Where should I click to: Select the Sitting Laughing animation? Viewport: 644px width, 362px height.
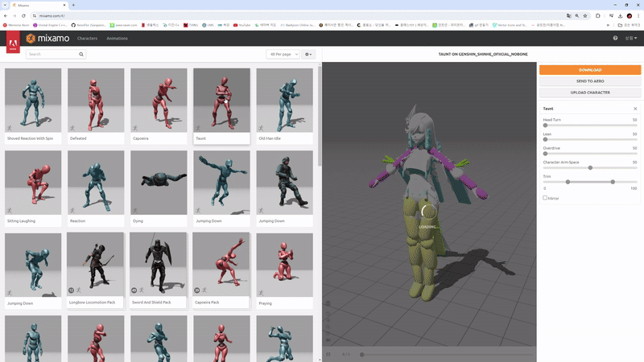(x=33, y=188)
